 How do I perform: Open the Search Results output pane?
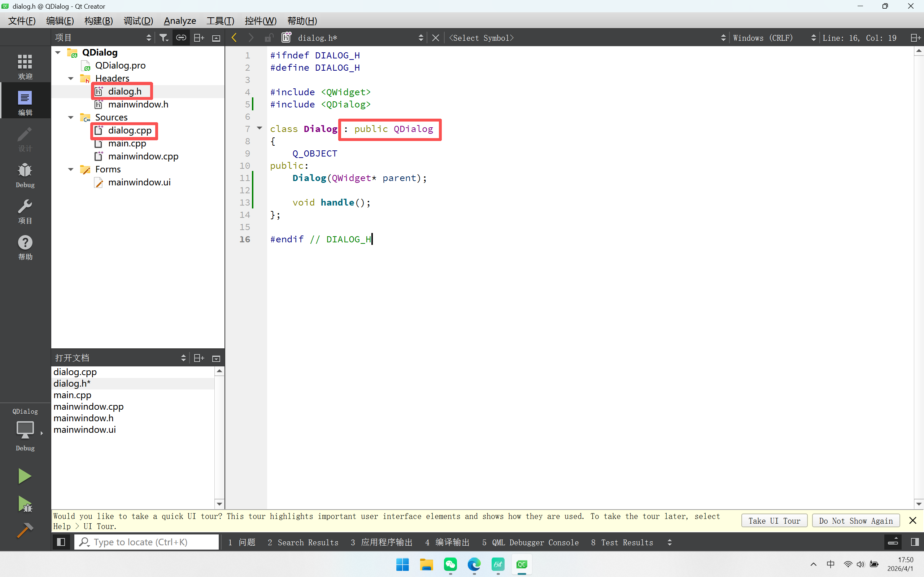(x=303, y=542)
